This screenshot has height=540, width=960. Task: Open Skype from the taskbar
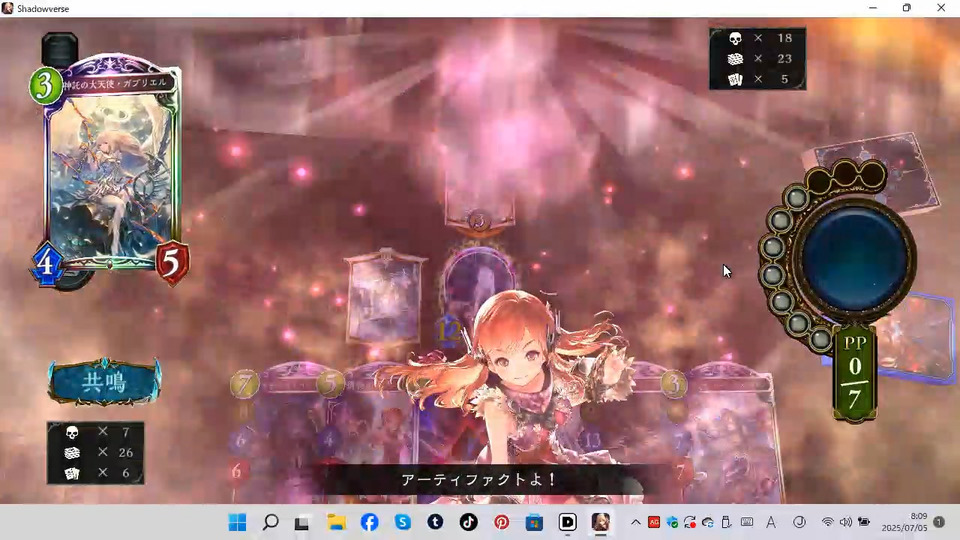pyautogui.click(x=402, y=522)
